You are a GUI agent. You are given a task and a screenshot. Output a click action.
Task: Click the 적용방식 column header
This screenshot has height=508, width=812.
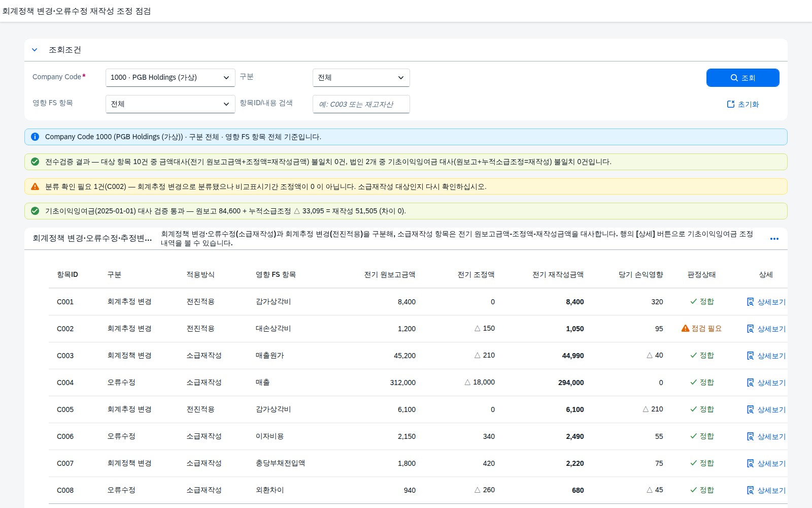coord(200,275)
